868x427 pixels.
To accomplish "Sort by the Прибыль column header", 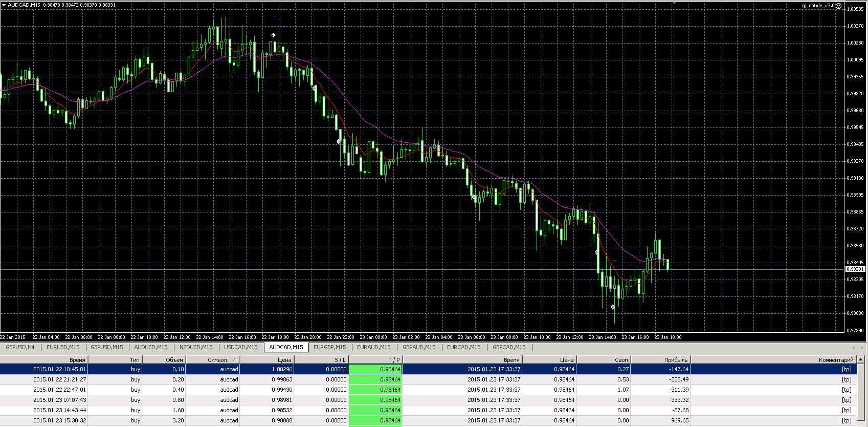I will click(x=661, y=360).
